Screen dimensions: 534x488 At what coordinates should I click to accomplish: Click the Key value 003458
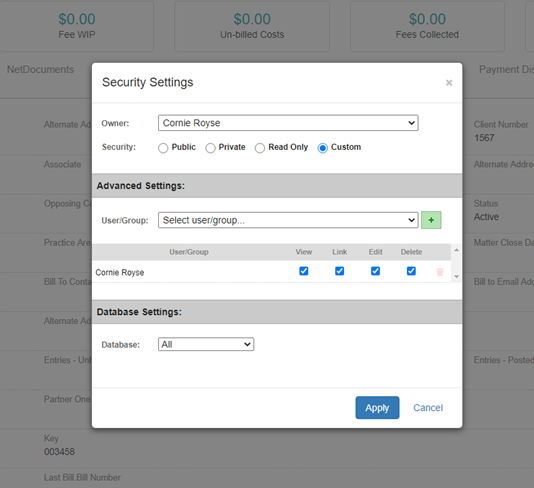pos(59,452)
